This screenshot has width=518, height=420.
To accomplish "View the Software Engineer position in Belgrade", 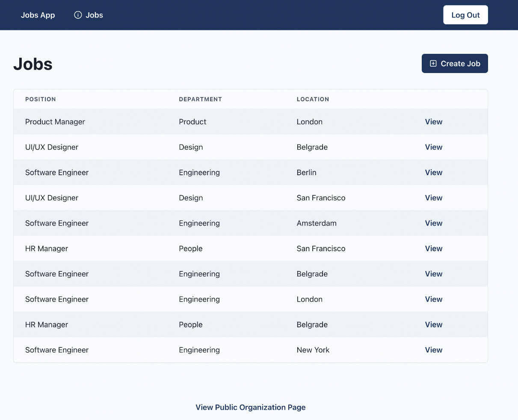I will pos(433,273).
